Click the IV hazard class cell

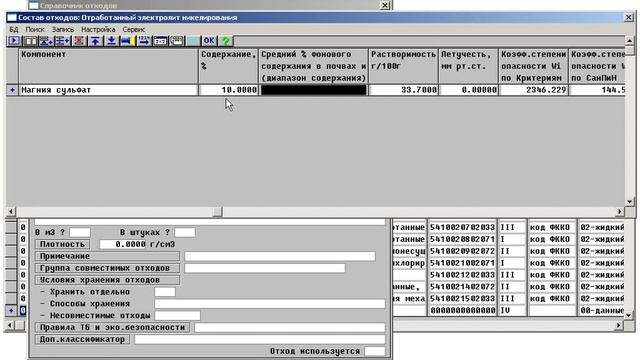pos(511,311)
